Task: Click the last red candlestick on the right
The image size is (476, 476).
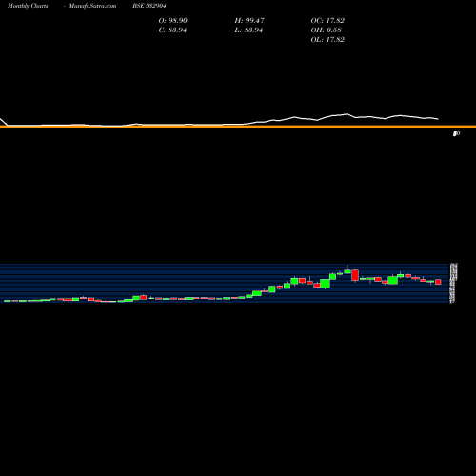Action: click(x=438, y=282)
